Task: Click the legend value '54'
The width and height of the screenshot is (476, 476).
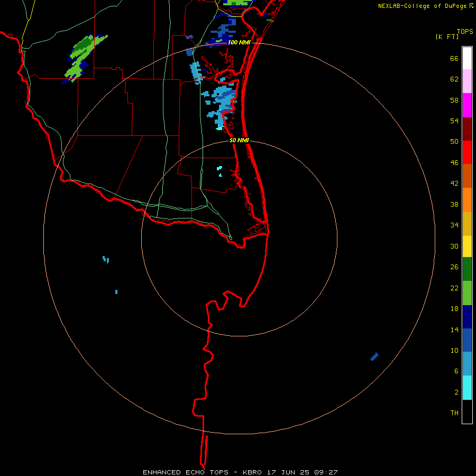Action: coord(454,121)
